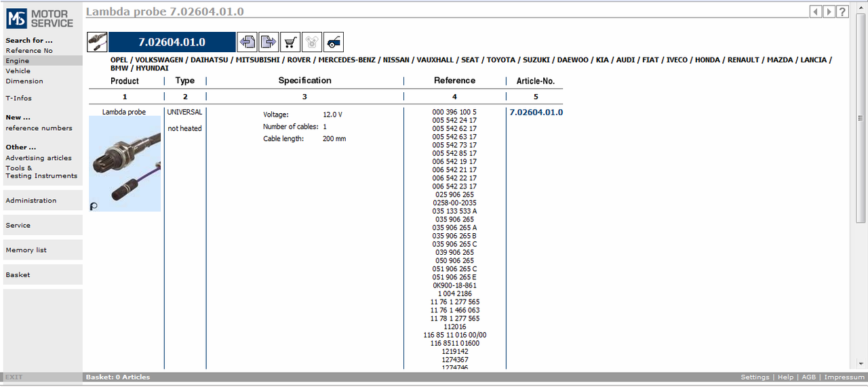Open Impressum link in footer
Viewport: 868px width, 387px height.
844,377
